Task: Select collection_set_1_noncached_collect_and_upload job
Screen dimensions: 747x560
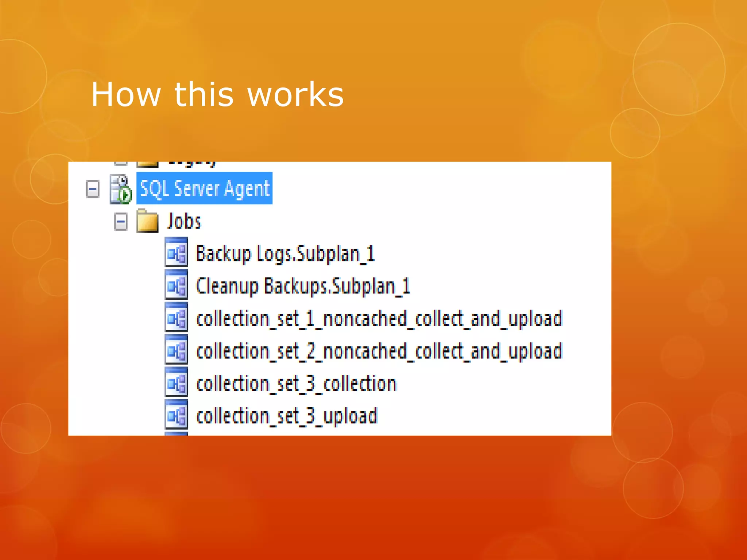Action: point(379,319)
